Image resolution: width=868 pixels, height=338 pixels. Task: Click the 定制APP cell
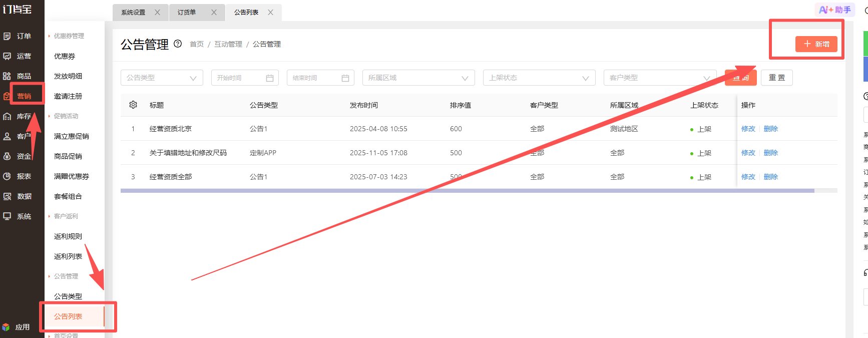click(263, 153)
